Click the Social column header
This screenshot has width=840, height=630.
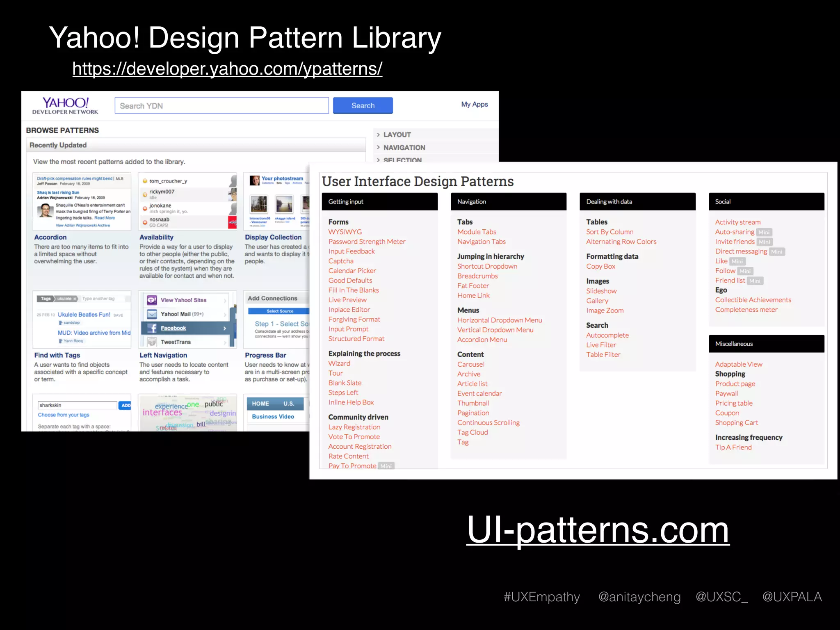(x=767, y=201)
